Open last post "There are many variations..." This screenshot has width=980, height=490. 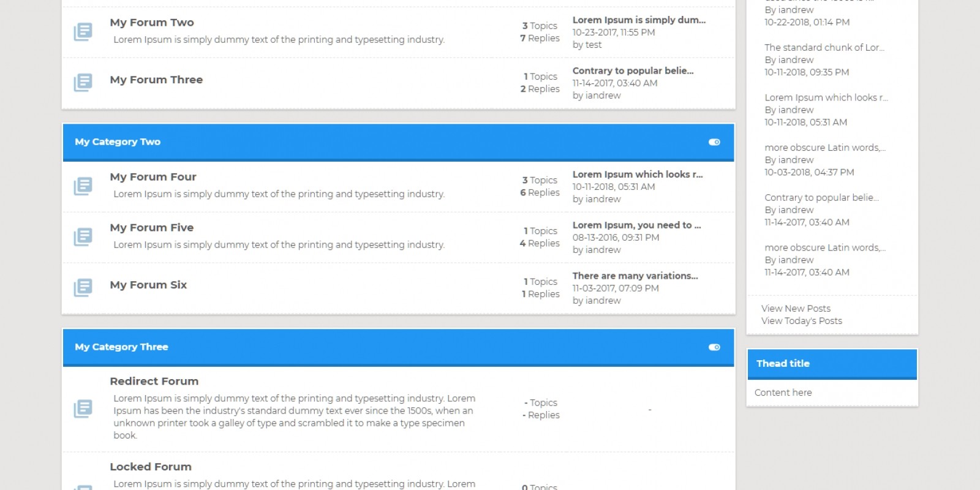pyautogui.click(x=635, y=276)
